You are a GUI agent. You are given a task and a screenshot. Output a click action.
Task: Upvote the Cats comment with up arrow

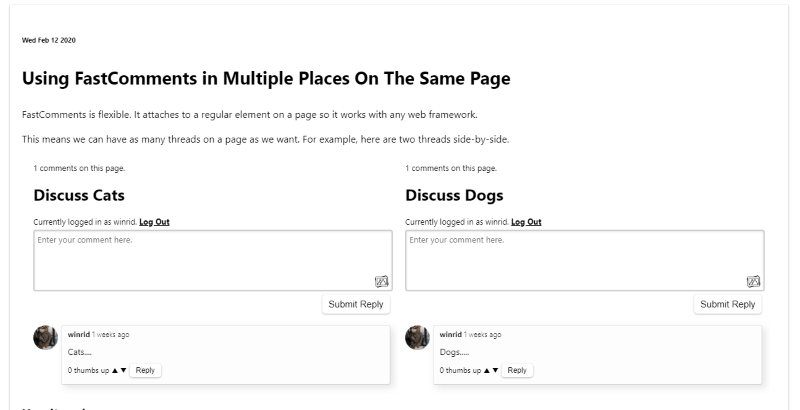click(x=114, y=370)
